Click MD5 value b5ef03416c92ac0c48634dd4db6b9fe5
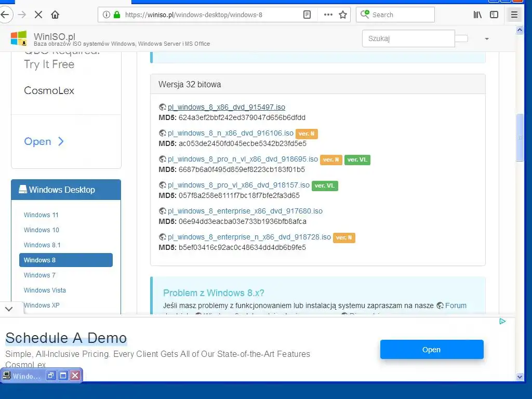This screenshot has height=399, width=532. click(242, 247)
